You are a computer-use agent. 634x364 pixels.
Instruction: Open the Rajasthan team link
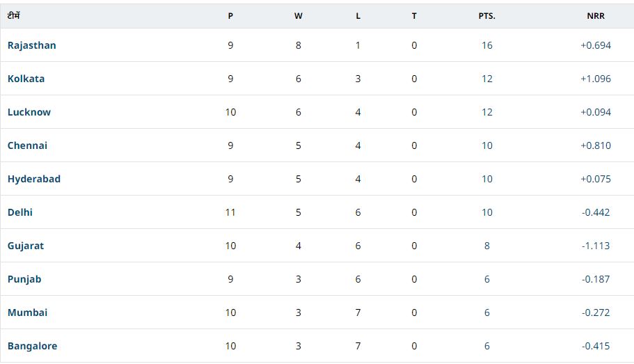tap(32, 45)
